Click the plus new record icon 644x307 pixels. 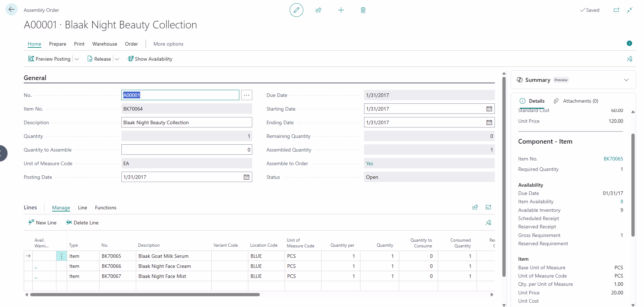pos(341,10)
